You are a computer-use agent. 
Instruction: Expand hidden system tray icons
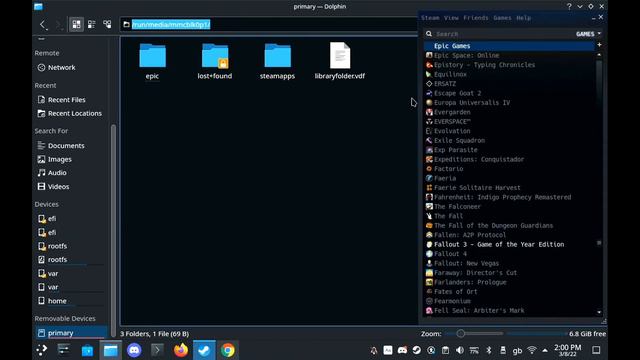[545, 350]
